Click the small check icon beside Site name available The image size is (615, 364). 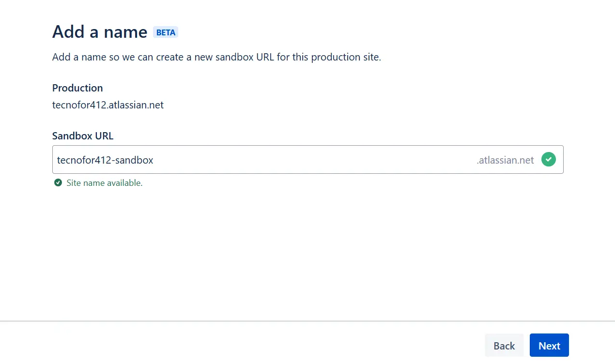point(58,182)
